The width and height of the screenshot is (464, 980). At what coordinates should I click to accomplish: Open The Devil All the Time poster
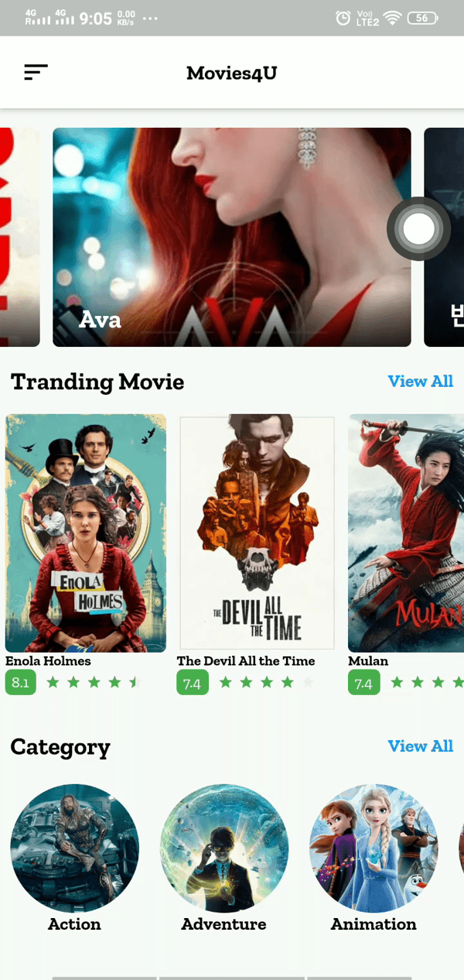(257, 533)
